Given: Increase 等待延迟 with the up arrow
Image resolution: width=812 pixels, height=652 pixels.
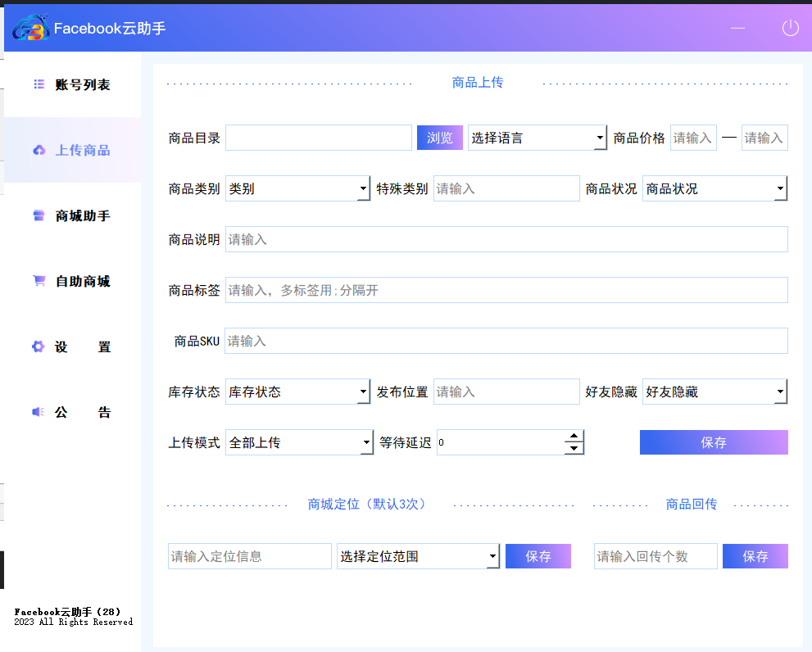Looking at the screenshot, I should (x=574, y=437).
